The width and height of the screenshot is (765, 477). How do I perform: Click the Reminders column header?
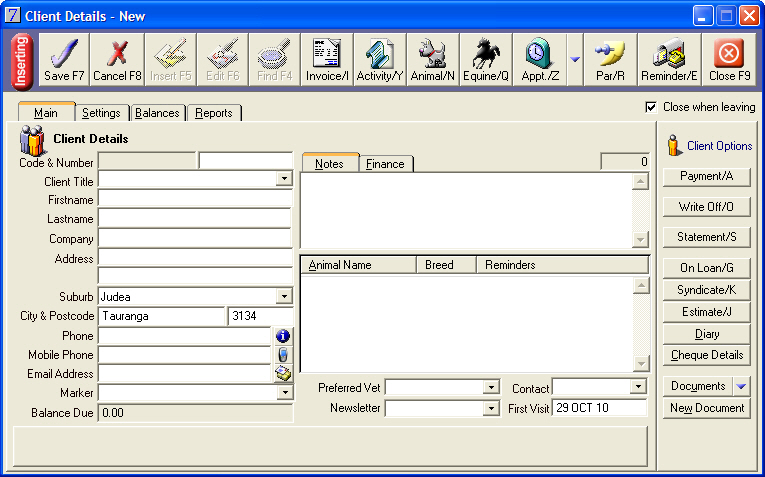click(562, 265)
